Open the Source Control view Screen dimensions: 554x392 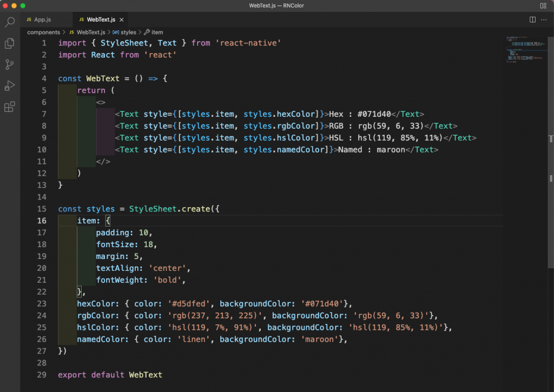click(x=10, y=65)
